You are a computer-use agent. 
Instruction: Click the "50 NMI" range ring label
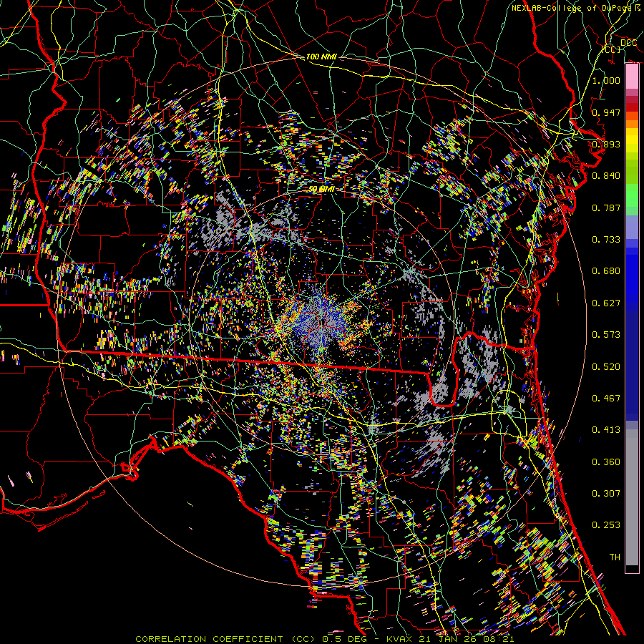click(x=321, y=189)
